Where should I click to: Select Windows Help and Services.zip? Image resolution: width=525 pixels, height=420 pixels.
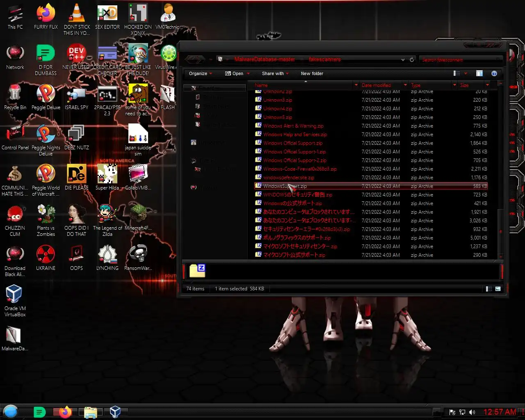point(371,135)
